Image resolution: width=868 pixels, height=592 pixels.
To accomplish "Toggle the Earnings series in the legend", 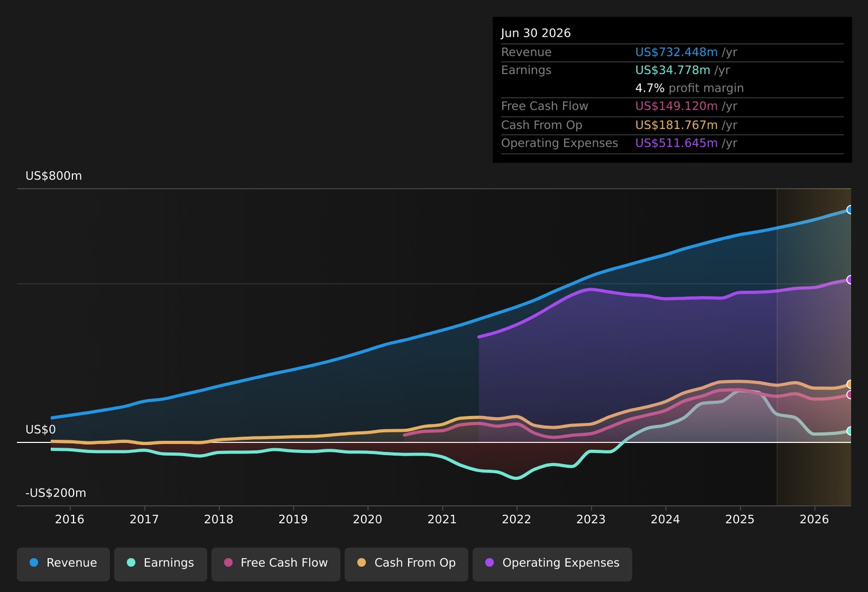I will click(x=160, y=564).
